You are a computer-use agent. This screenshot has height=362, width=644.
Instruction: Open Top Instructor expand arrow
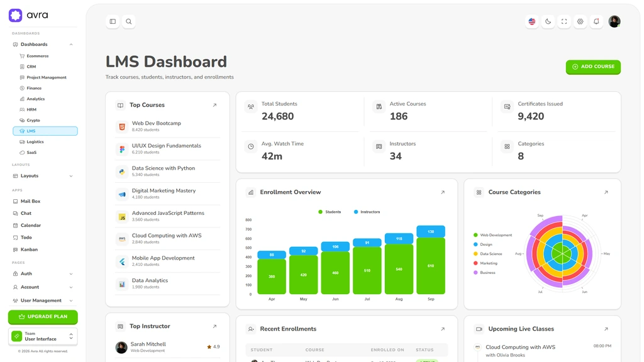pos(214,326)
